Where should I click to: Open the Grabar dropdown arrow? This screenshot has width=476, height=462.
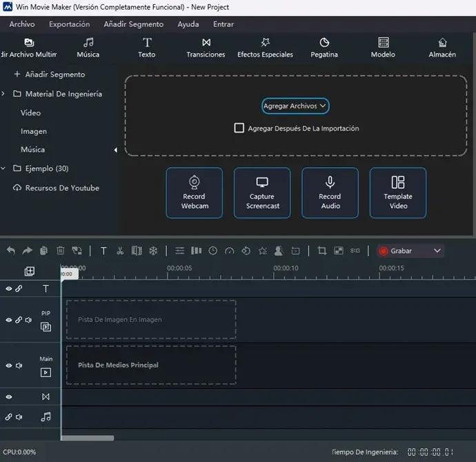click(437, 251)
